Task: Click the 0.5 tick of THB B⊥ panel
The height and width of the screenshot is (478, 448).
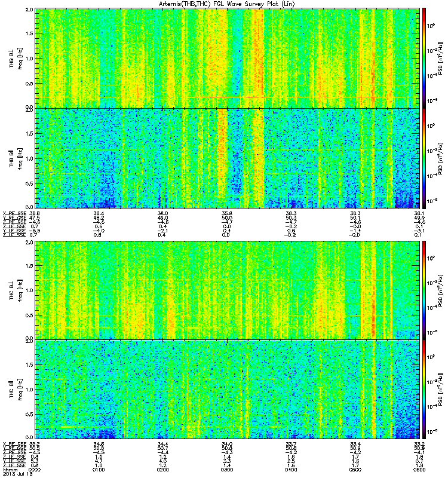Action: click(x=30, y=84)
